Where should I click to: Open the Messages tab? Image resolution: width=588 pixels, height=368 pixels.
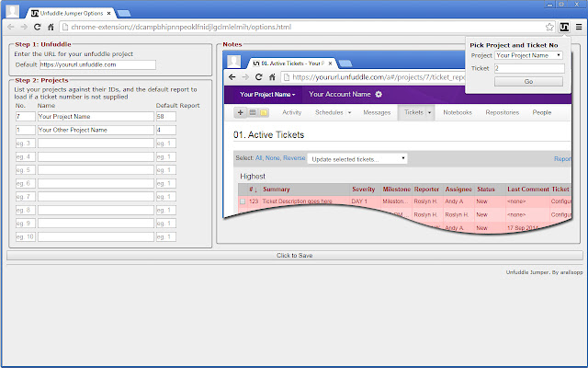(x=377, y=112)
